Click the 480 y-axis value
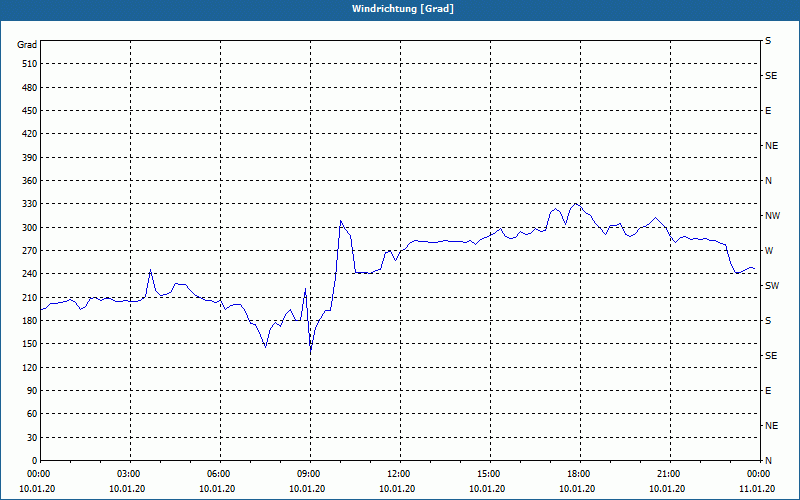The width and height of the screenshot is (800, 500). point(30,88)
